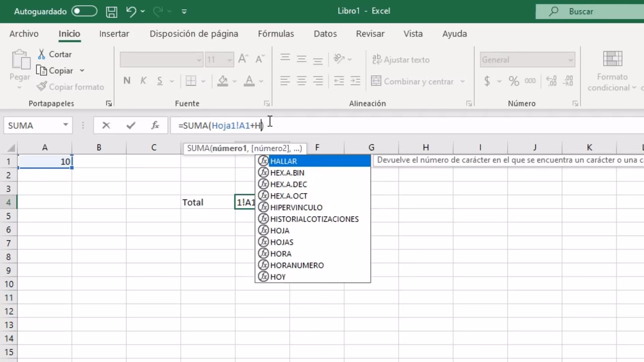Open the font color swatch
The image size is (644, 362).
tap(249, 81)
